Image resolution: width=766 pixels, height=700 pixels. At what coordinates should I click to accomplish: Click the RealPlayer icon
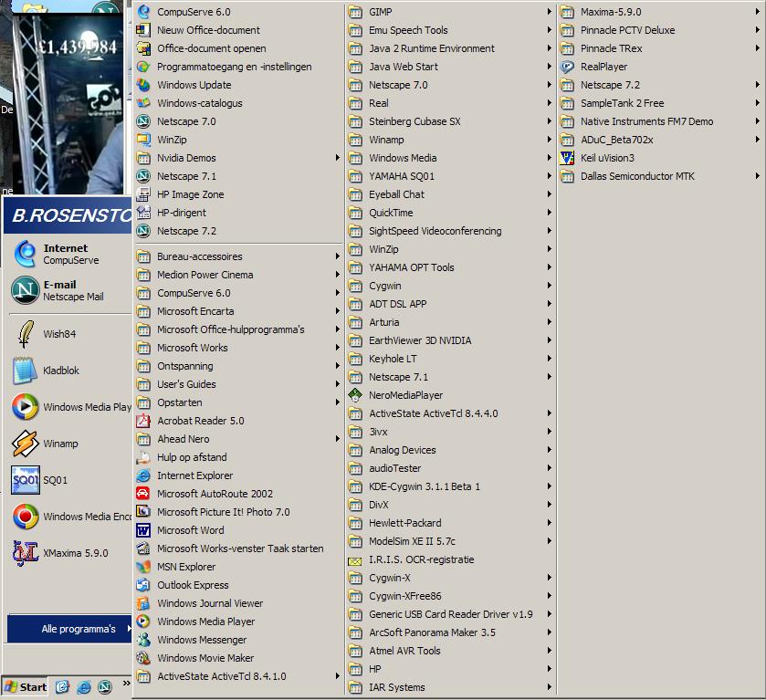(567, 67)
